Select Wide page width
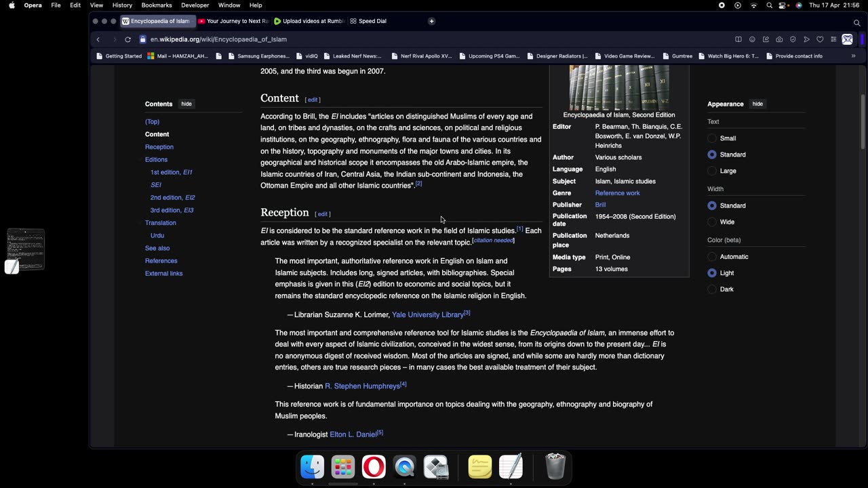The width and height of the screenshot is (868, 488). 712,222
